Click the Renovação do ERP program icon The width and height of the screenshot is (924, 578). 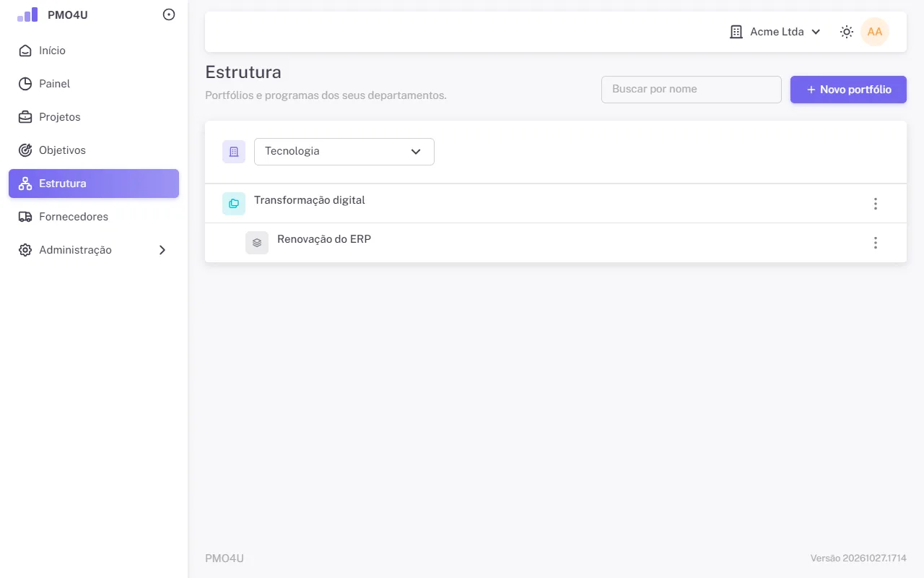[x=257, y=243]
